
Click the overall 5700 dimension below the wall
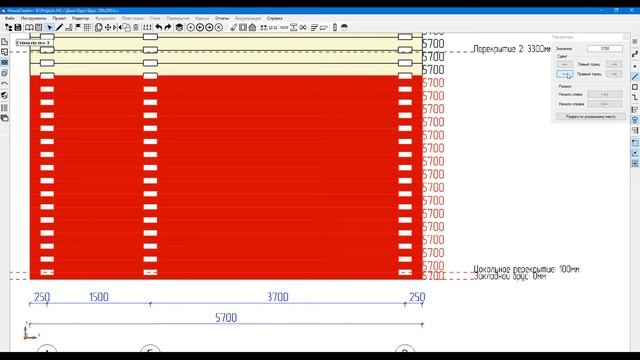226,318
